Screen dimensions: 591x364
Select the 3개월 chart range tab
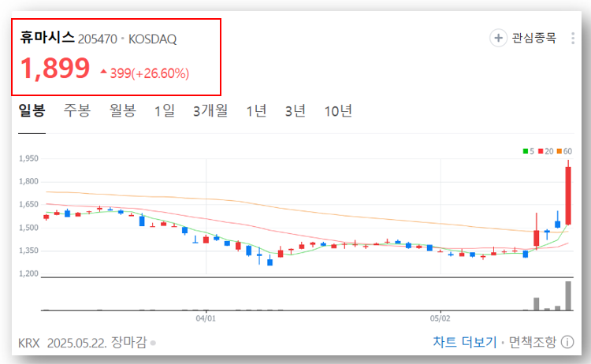coord(210,111)
